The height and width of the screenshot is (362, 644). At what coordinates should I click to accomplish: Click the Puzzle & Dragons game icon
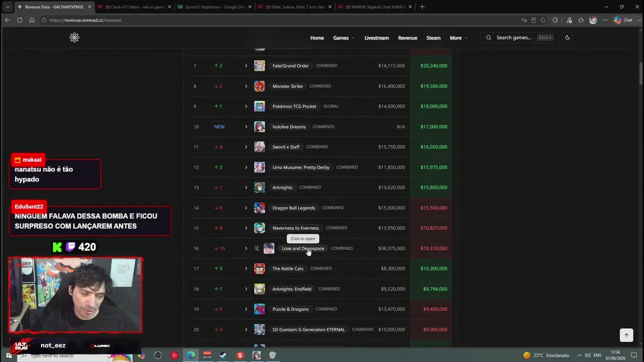(x=260, y=309)
